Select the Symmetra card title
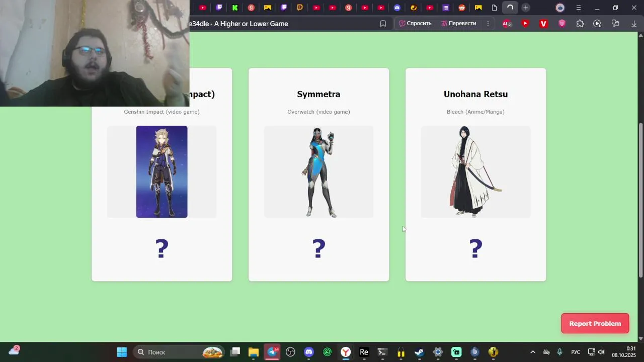This screenshot has width=644, height=362. 318,94
